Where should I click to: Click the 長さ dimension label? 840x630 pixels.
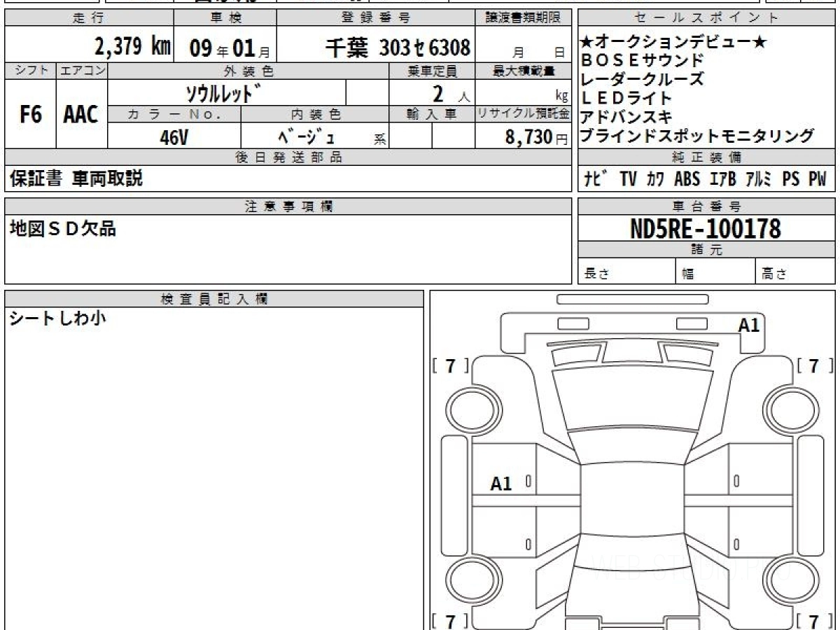pos(597,274)
